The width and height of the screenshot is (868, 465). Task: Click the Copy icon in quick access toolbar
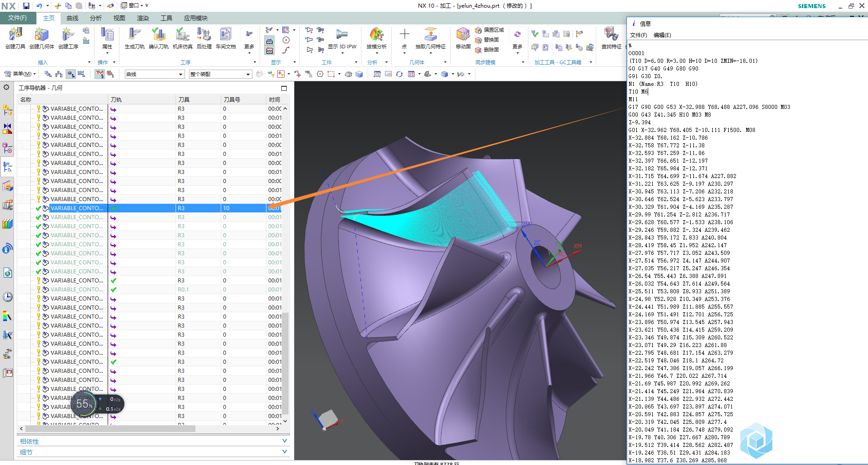[x=68, y=6]
